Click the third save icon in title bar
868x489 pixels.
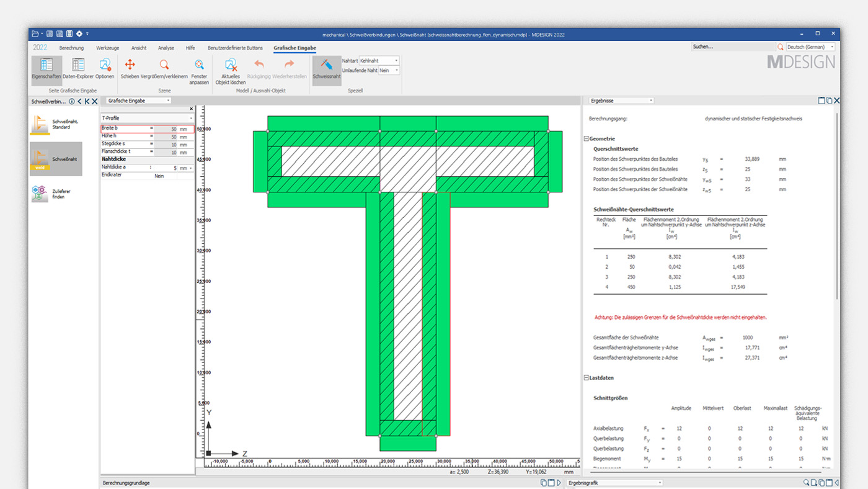(x=69, y=34)
